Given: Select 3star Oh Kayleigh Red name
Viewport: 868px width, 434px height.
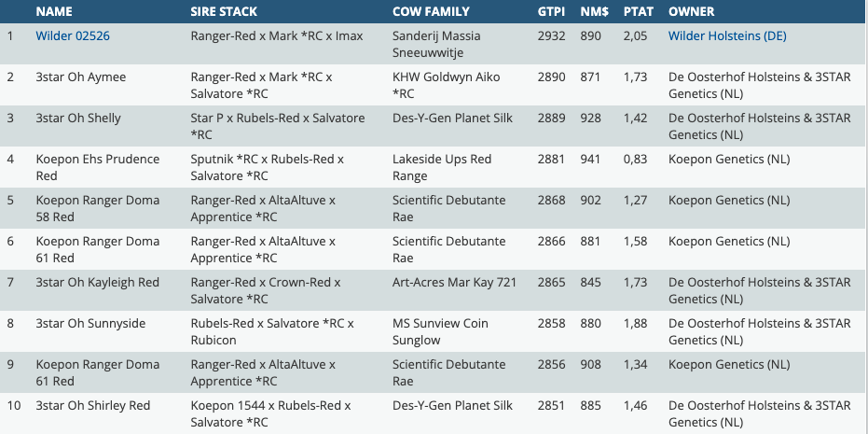Looking at the screenshot, I should click(x=97, y=283).
